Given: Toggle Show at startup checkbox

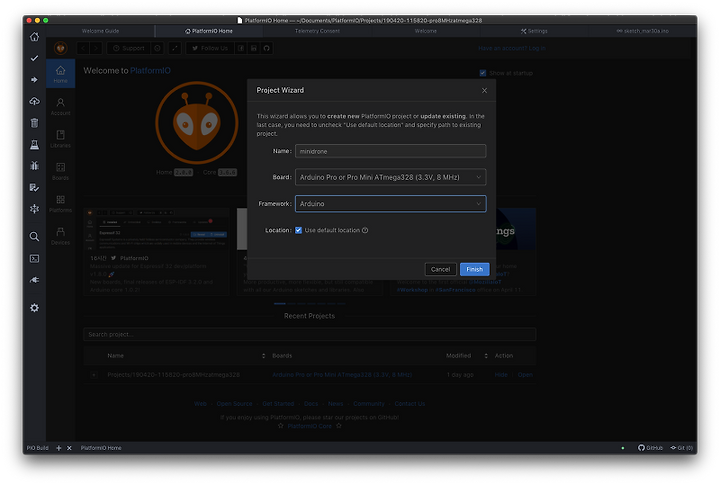Looking at the screenshot, I should (x=483, y=73).
